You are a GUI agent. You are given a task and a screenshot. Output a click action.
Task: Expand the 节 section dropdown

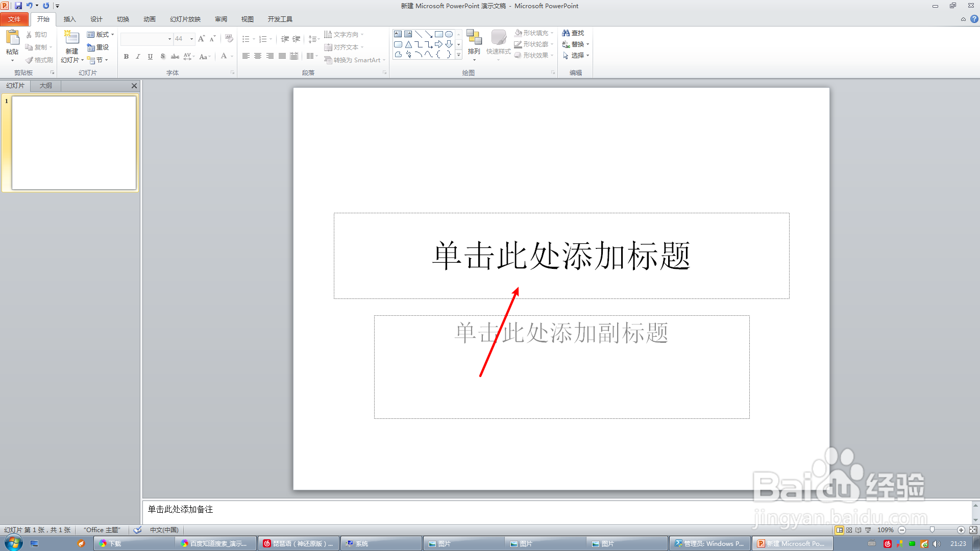97,60
